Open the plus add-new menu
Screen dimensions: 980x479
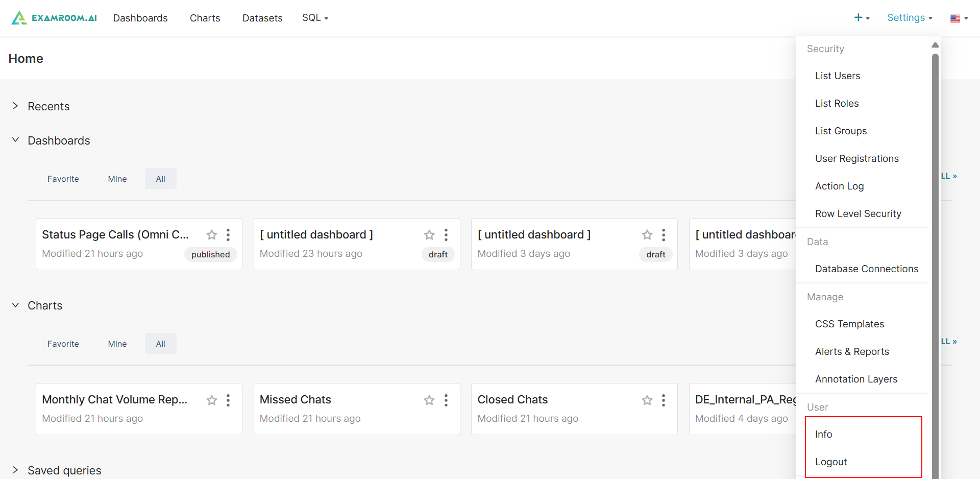coord(862,18)
